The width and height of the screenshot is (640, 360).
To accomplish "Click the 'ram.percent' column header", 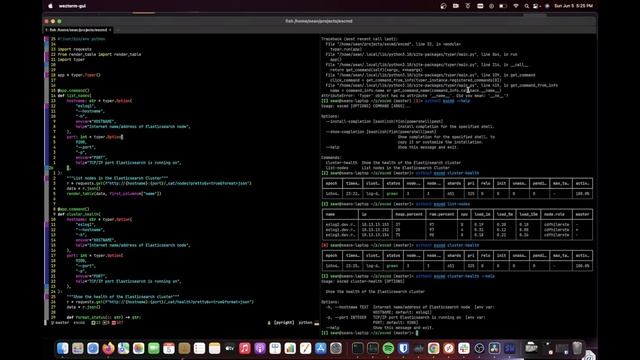I will 442,214.
